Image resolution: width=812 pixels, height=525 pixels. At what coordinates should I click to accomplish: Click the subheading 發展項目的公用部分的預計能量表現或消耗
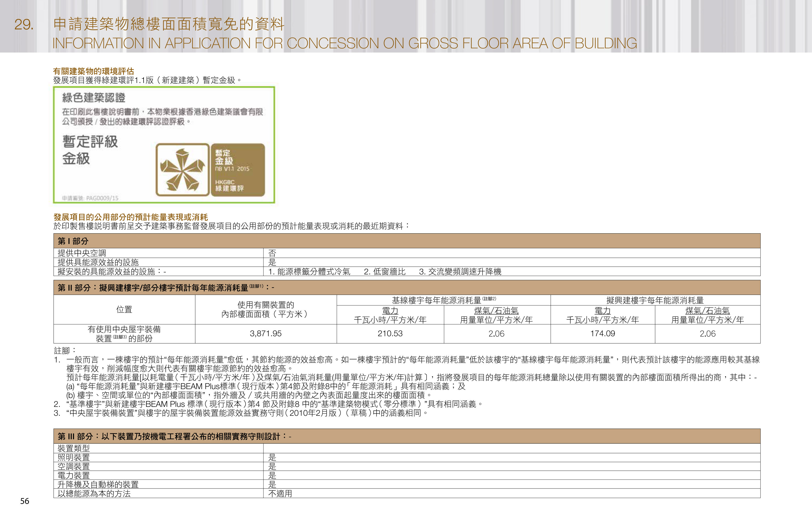[131, 217]
